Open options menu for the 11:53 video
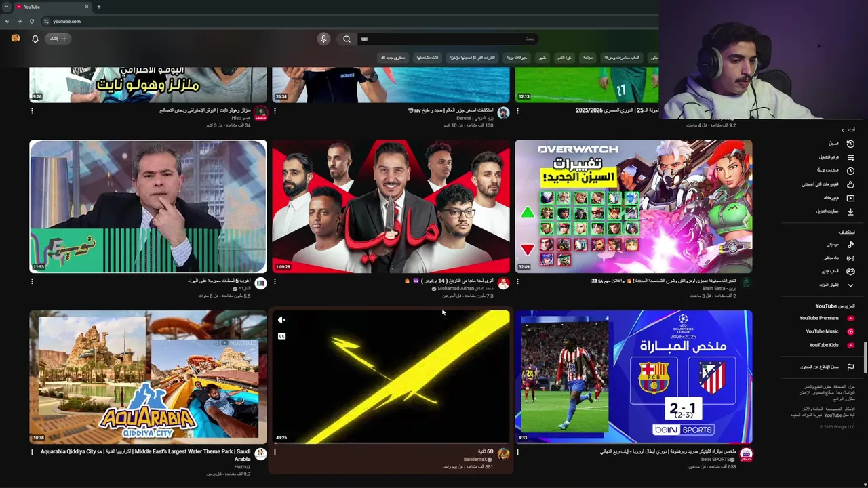This screenshot has width=868, height=488. click(x=32, y=281)
